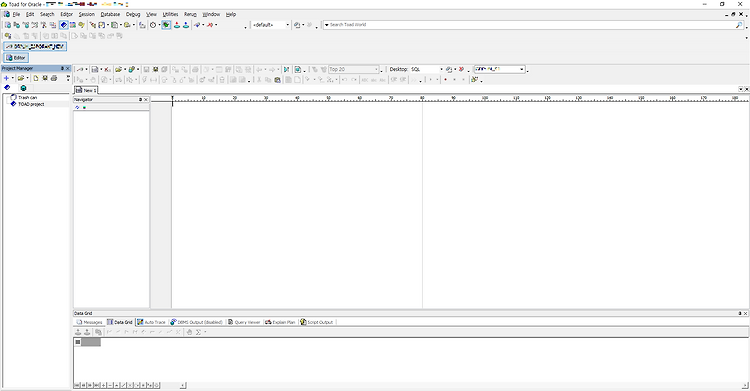The image size is (750, 391).
Task: Open the File menu
Action: point(16,14)
